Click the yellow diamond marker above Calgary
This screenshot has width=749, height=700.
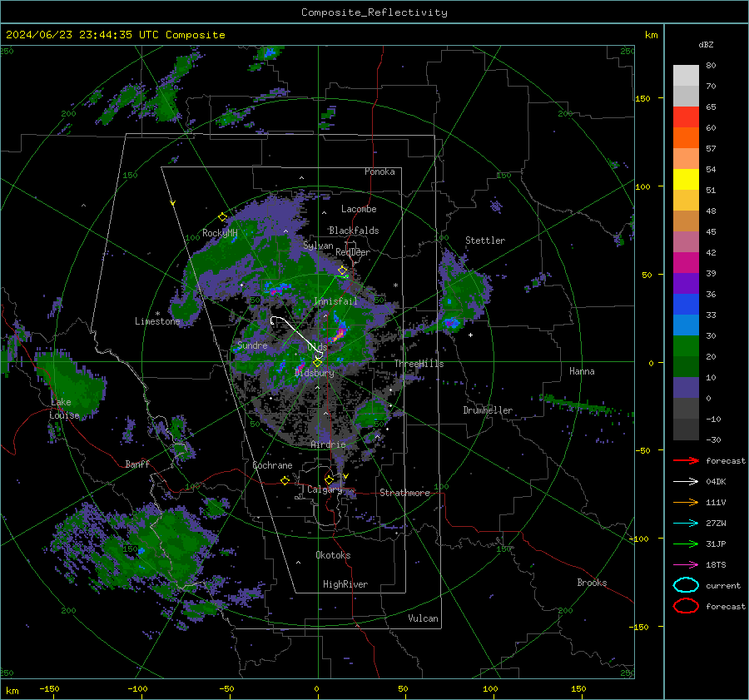click(x=329, y=479)
